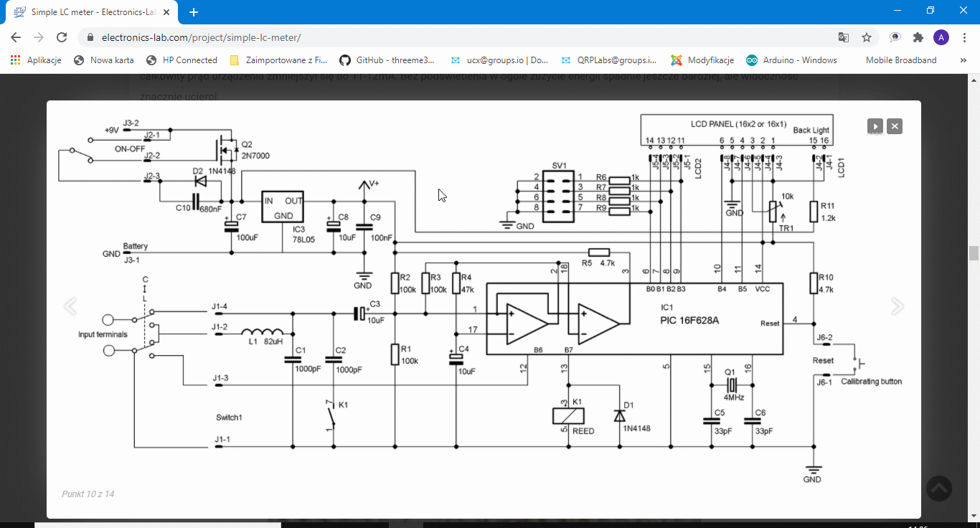Click the page vertical scrollbar thumb
The height and width of the screenshot is (528, 980).
[974, 253]
